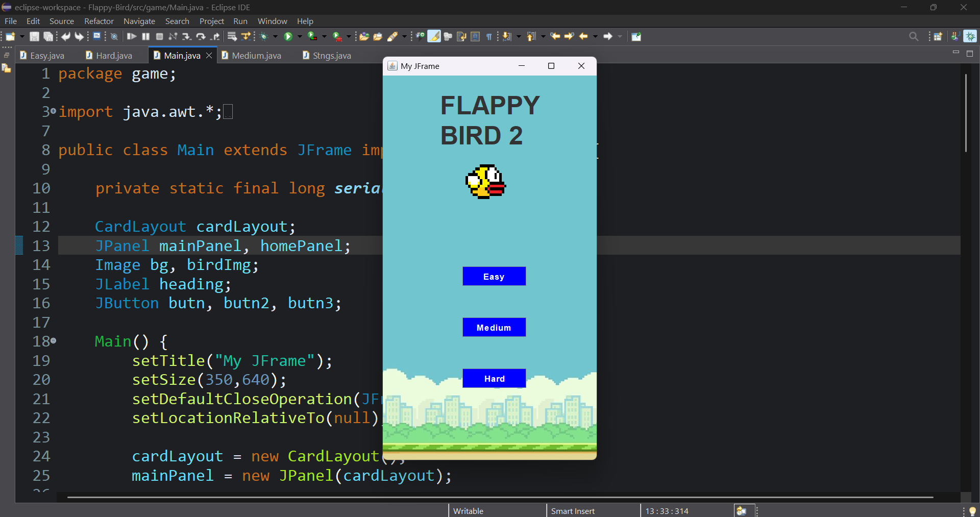
Task: Click the Save All toolbar icon
Action: (48, 37)
